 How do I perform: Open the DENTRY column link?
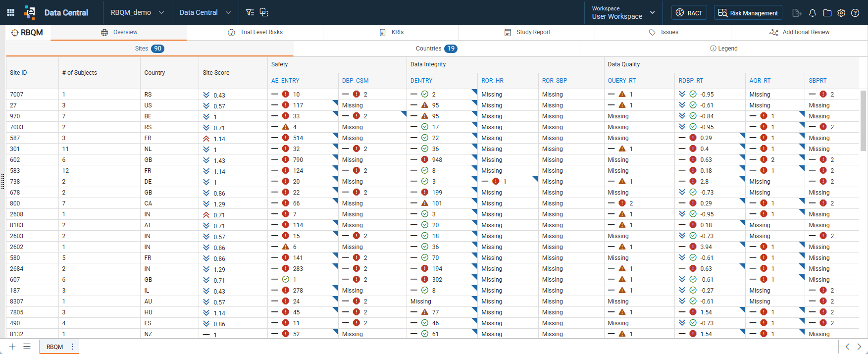pyautogui.click(x=421, y=81)
